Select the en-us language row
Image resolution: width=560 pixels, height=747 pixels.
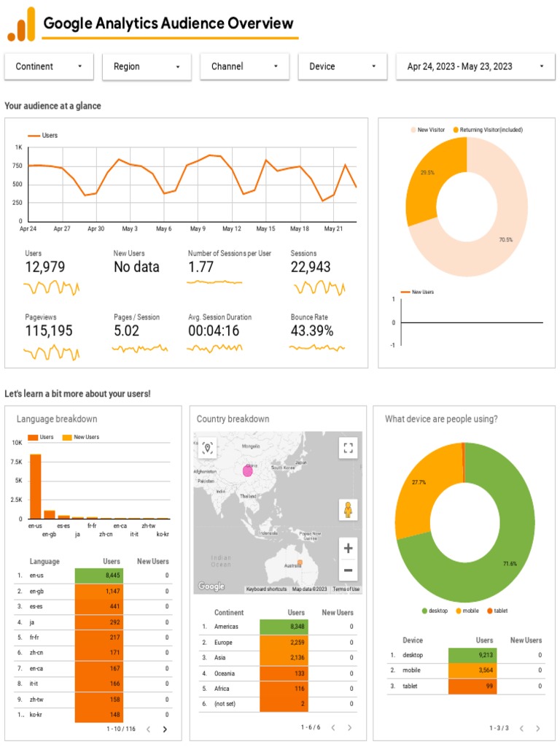(93, 576)
